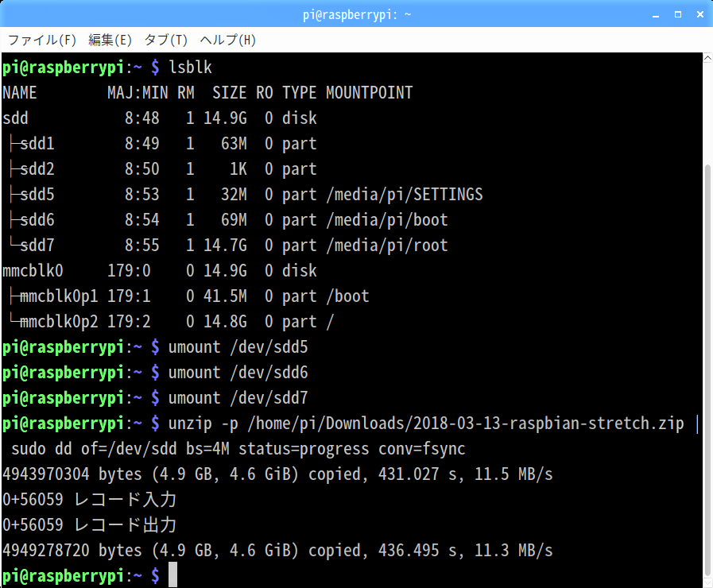Click the mmcblk0p2 partition name
The width and height of the screenshot is (713, 588).
[59, 322]
